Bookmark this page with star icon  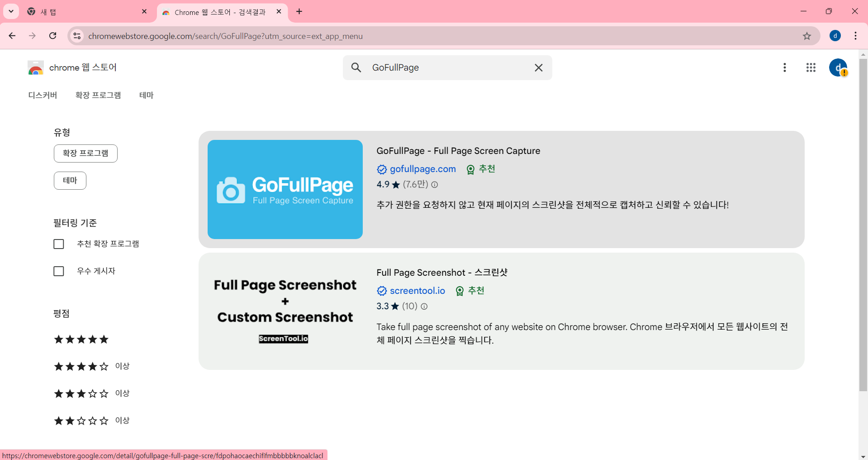(x=807, y=36)
